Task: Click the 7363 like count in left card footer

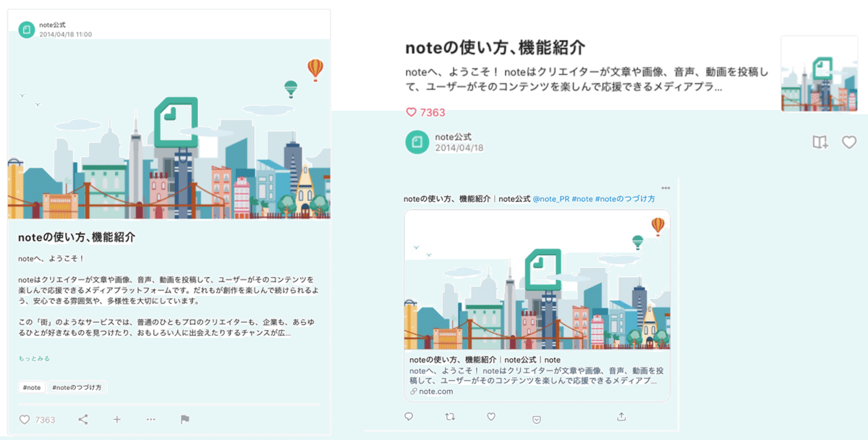Action: coord(45,420)
